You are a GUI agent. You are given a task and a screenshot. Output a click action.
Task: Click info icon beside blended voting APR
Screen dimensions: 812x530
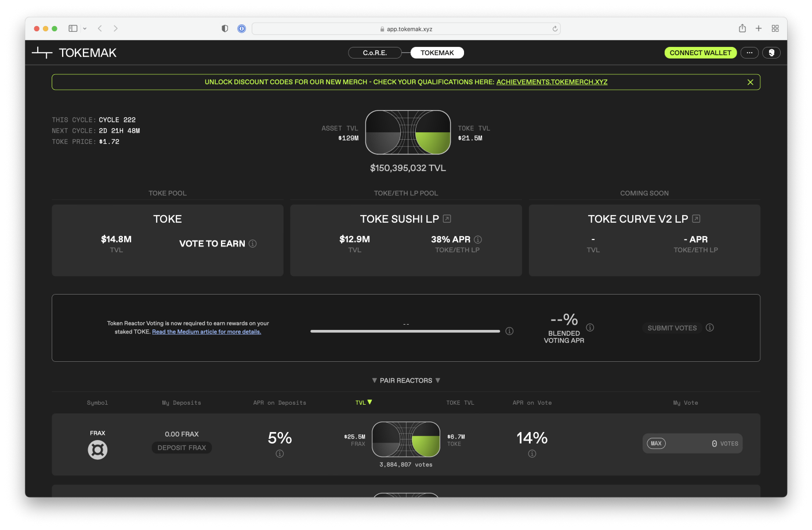pyautogui.click(x=590, y=328)
